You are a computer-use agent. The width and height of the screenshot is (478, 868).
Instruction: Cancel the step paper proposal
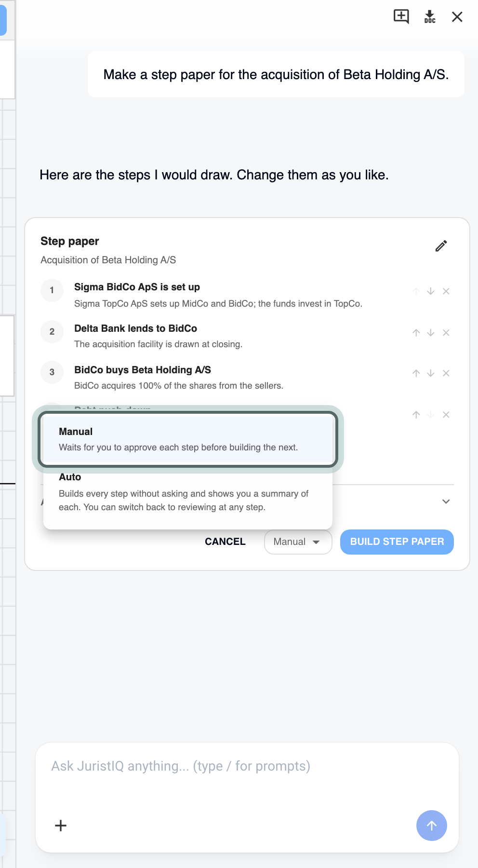coord(225,542)
